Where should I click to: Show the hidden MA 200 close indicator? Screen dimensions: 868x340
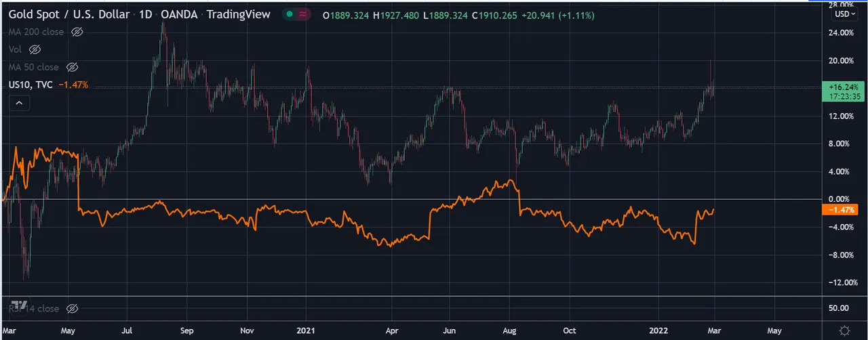[x=77, y=32]
